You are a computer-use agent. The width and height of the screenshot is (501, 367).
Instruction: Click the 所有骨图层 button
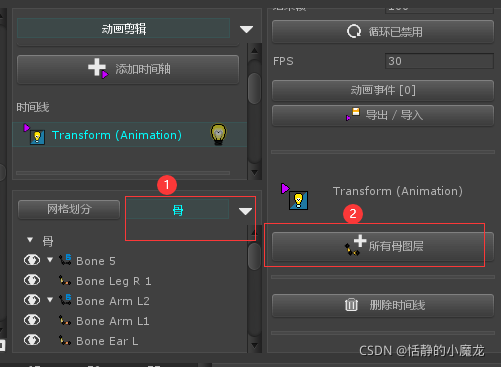(383, 246)
